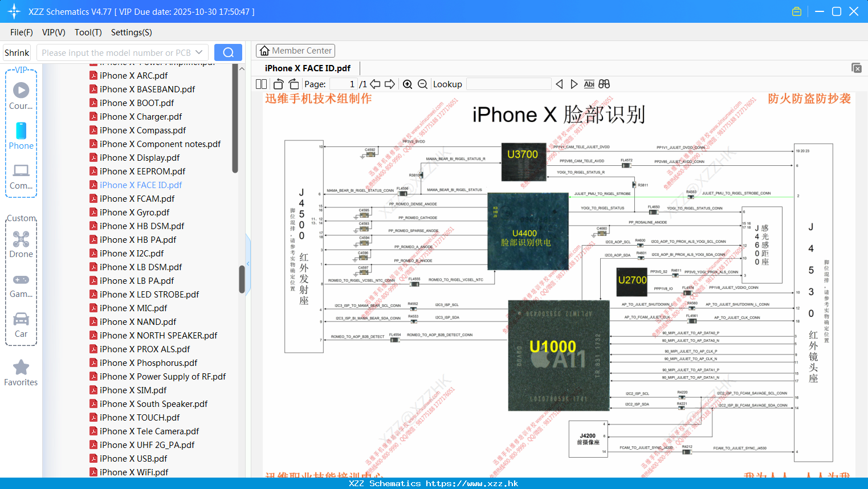Click the XZZ app logo icon

[14, 11]
